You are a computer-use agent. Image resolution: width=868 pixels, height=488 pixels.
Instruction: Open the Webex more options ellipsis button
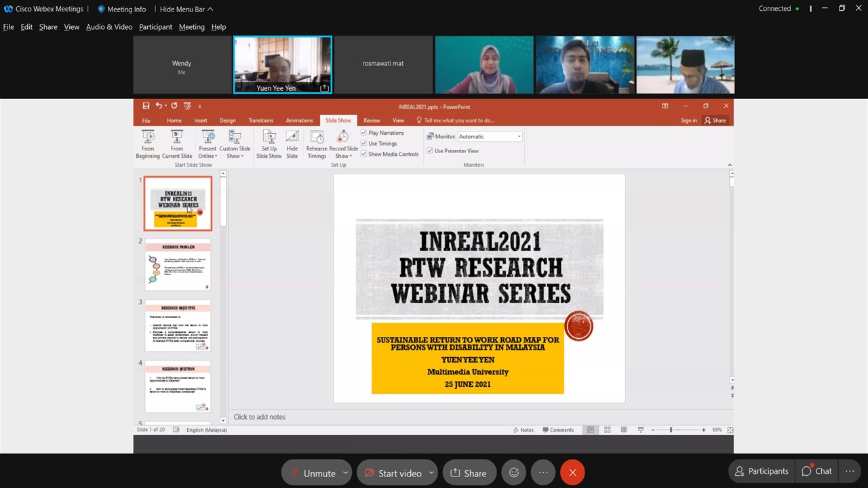tap(543, 472)
